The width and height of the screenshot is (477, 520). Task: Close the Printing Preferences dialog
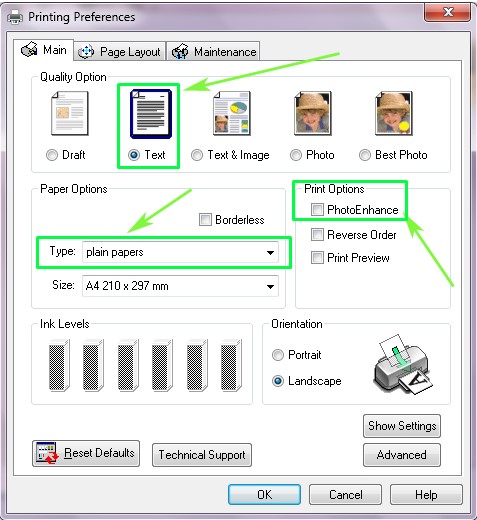pos(448,13)
